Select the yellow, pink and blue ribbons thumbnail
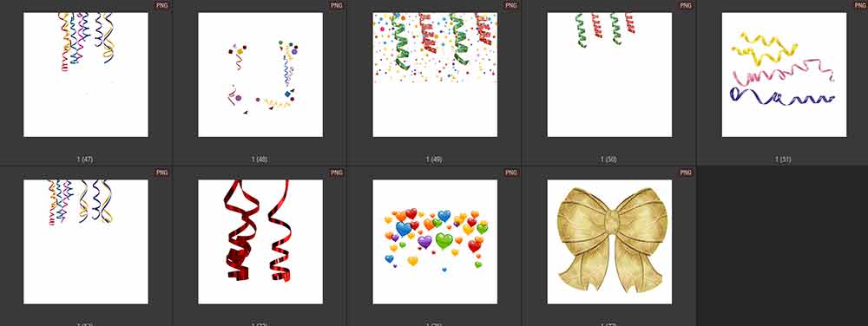This screenshot has height=326, width=868. point(785,75)
